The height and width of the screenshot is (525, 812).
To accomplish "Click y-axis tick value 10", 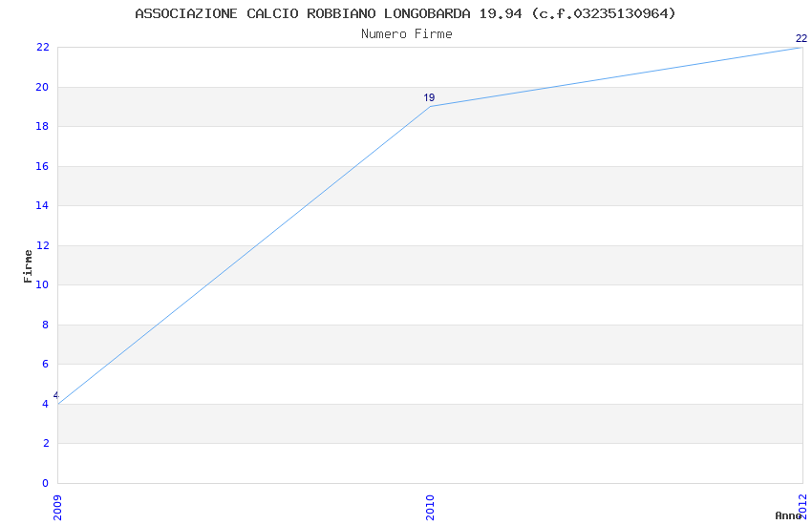I will [42, 284].
